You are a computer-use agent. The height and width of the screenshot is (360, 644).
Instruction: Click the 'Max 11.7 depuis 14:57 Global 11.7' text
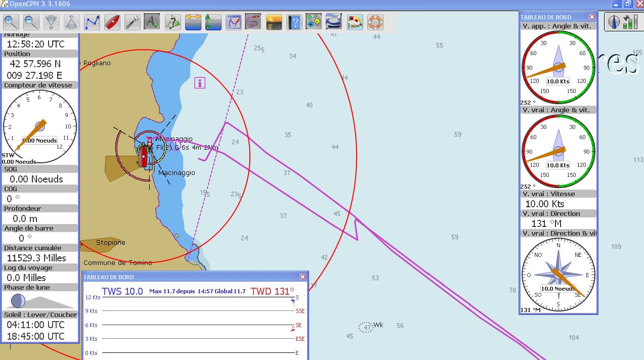pyautogui.click(x=197, y=291)
